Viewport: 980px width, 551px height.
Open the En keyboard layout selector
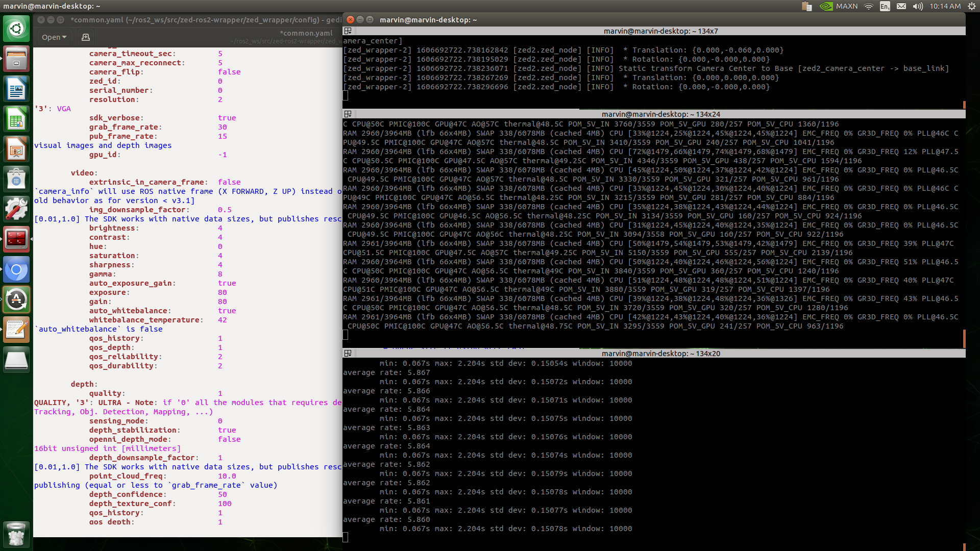885,6
